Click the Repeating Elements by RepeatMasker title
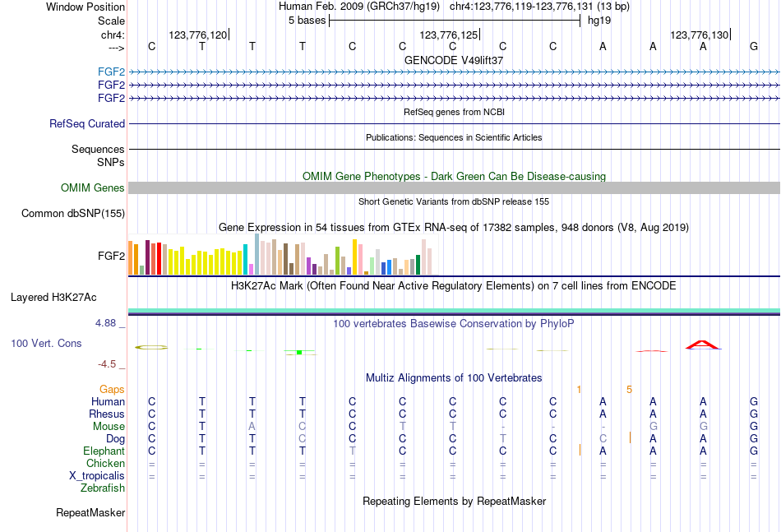 454,502
